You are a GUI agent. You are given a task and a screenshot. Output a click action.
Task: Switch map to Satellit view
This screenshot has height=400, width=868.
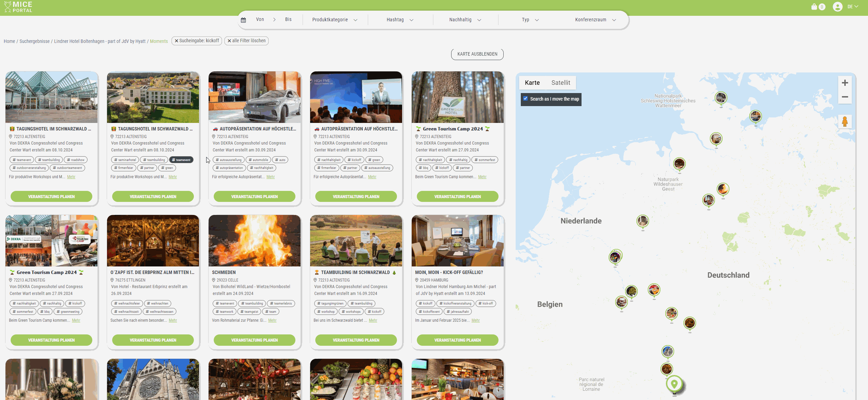click(561, 83)
